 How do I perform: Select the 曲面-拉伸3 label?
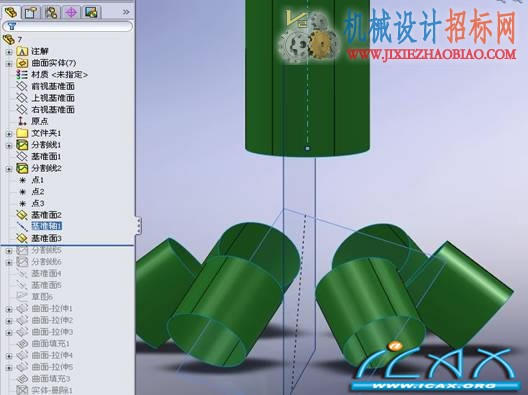52,332
